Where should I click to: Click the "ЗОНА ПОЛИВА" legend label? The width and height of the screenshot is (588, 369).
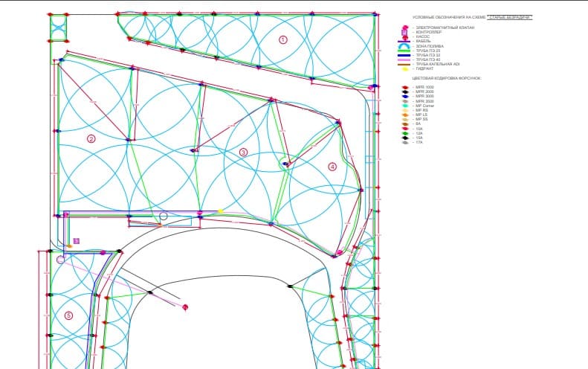(430, 46)
